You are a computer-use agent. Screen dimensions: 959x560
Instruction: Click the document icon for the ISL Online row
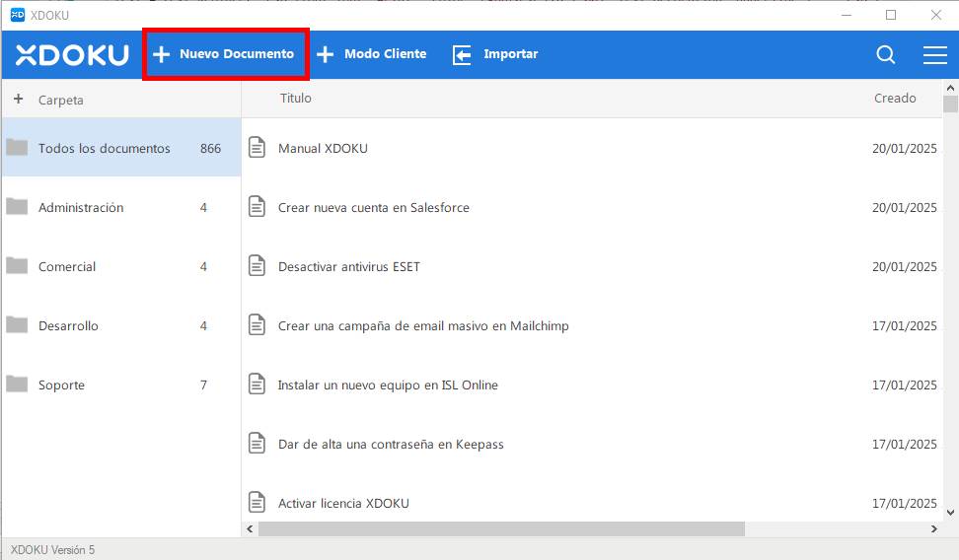pyautogui.click(x=257, y=384)
